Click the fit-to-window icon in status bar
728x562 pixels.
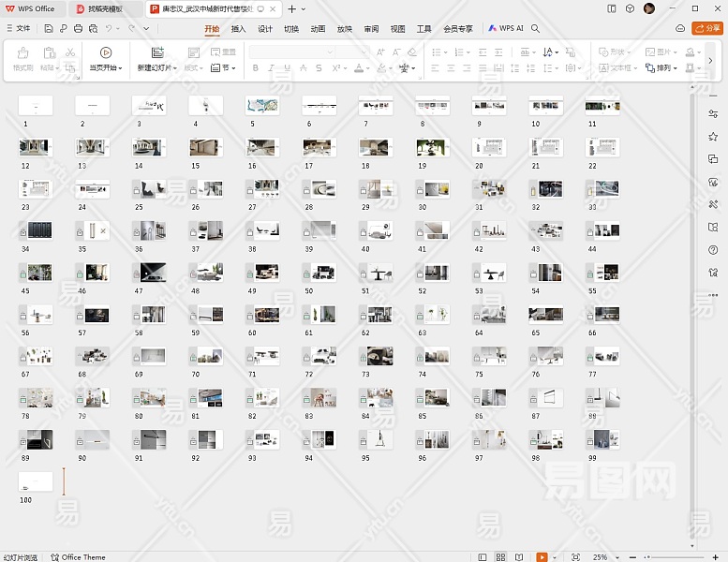(x=574, y=557)
